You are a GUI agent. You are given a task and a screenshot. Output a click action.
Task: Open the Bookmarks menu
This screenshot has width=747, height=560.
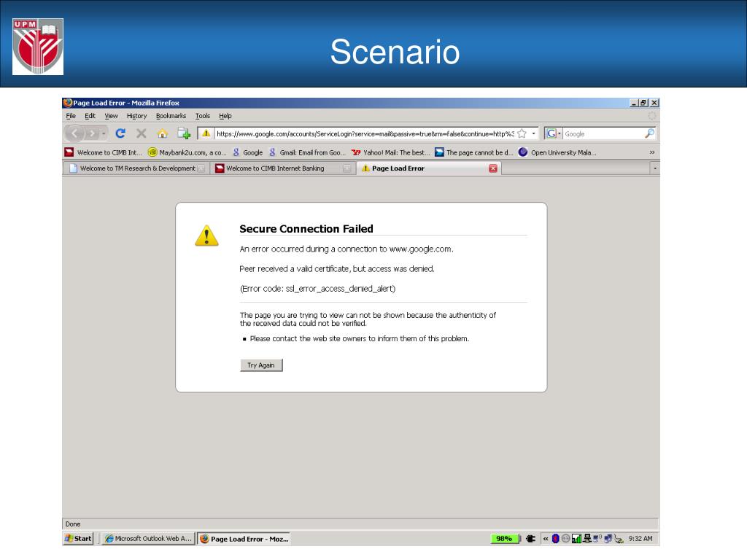[x=171, y=116]
